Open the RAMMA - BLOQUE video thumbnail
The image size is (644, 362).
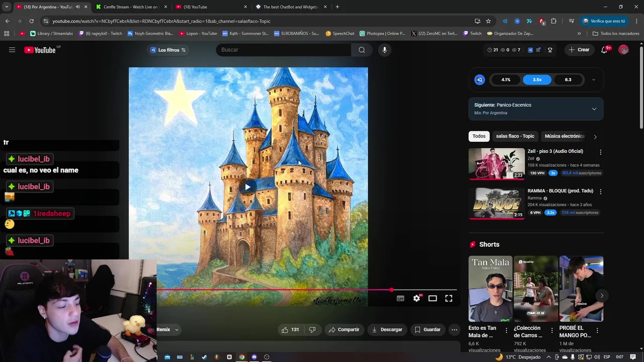pos(496,203)
